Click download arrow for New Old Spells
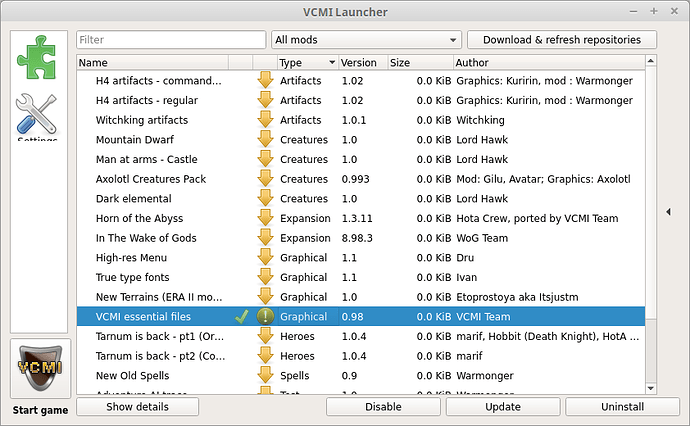690x426 pixels. (265, 375)
